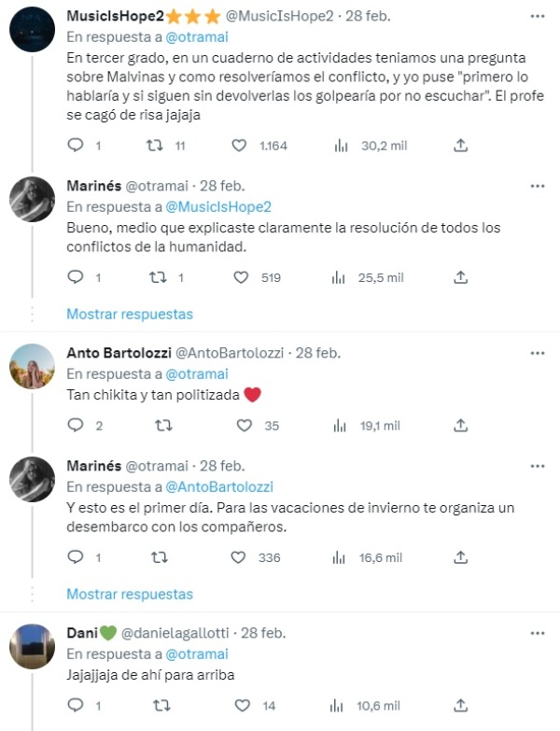The height and width of the screenshot is (731, 560).
Task: Like Marinés' tweet with 519 likes
Action: coord(242,277)
